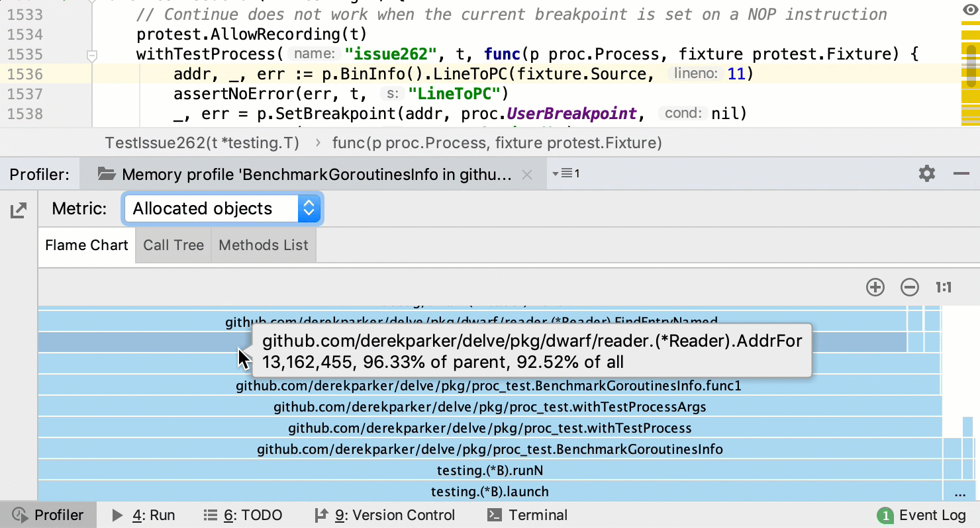
Task: Click the TestIssue262 breadcrumb
Action: [x=202, y=143]
